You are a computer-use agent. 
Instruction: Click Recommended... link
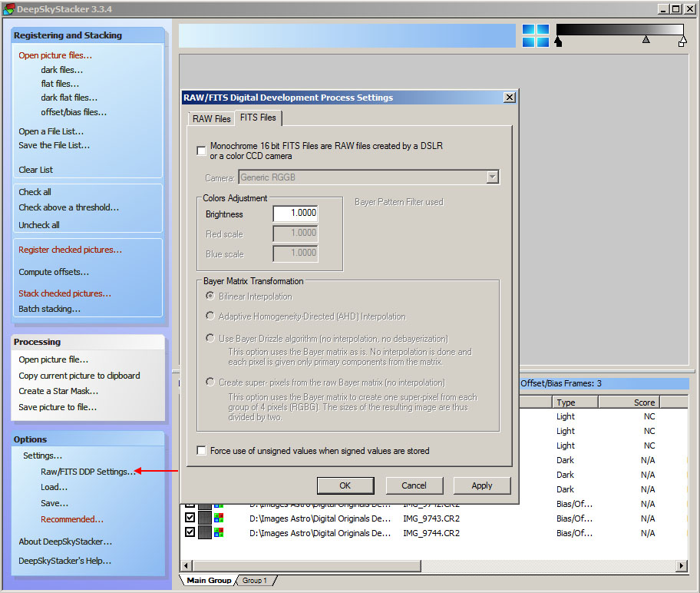[x=72, y=520]
